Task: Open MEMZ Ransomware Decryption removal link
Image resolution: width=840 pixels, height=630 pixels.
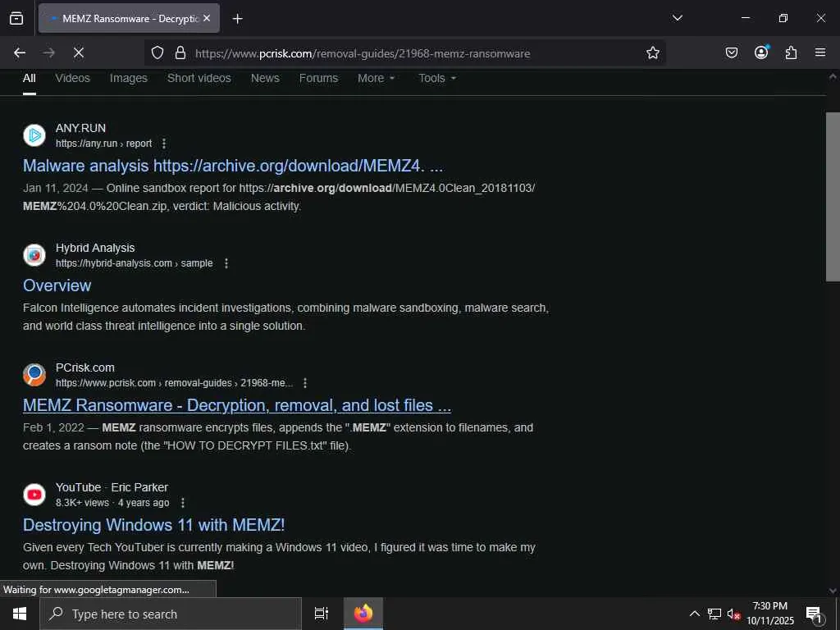Action: tap(237, 405)
